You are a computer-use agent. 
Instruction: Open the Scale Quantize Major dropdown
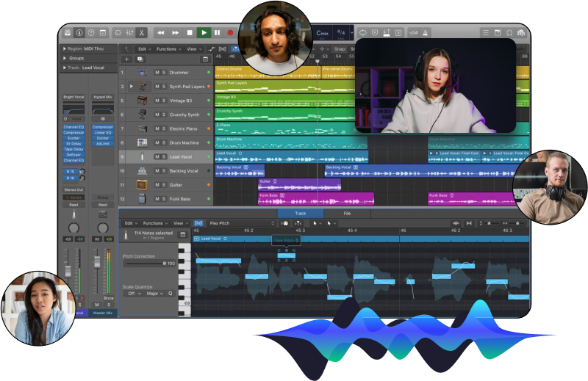click(x=153, y=293)
